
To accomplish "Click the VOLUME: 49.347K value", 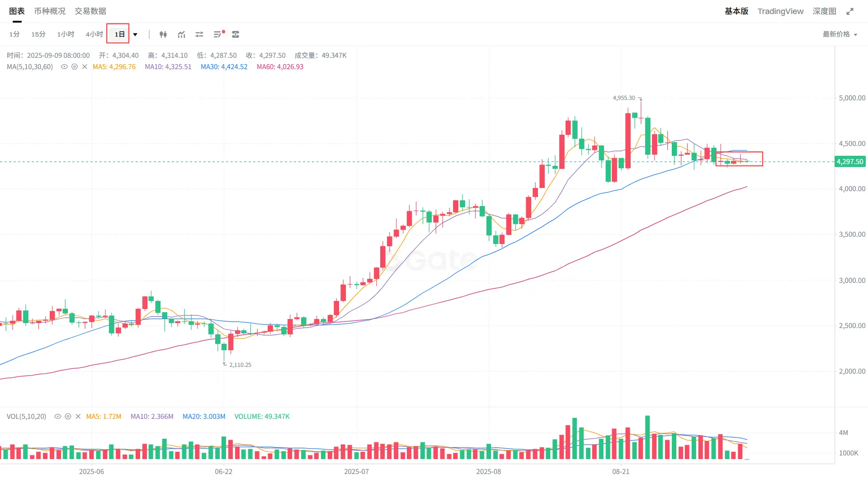I will [262, 417].
